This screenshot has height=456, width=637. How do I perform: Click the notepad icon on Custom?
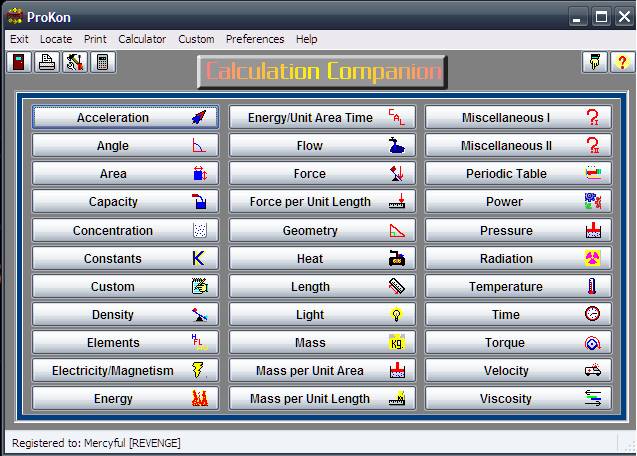pos(199,286)
